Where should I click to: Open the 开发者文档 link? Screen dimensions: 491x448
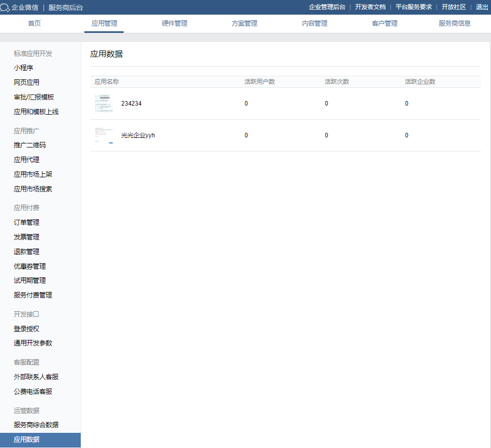pos(370,7)
